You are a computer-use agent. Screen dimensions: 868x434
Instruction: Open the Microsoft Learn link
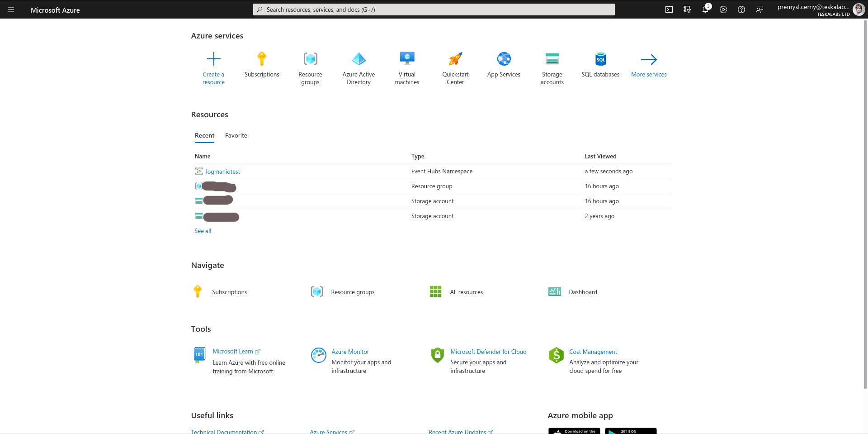pos(236,352)
